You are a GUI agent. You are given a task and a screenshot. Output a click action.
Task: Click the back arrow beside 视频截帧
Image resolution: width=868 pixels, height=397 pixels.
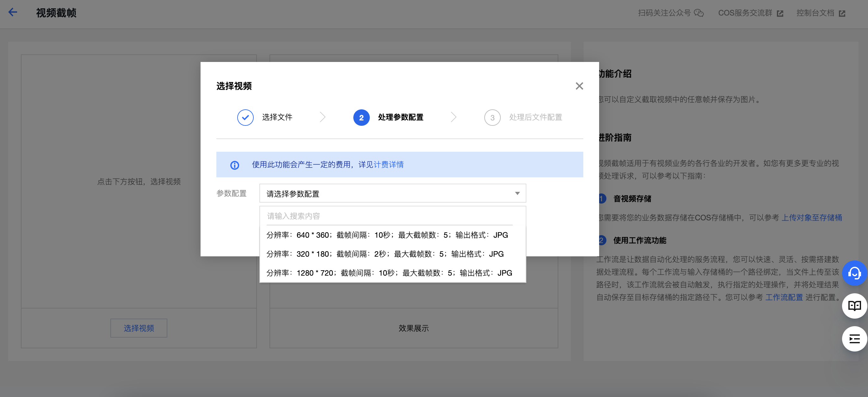tap(13, 12)
